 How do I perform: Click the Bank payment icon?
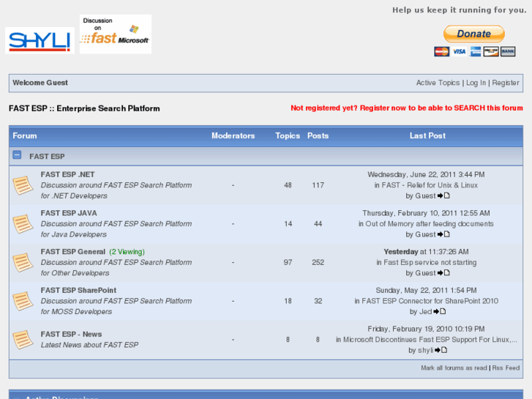click(508, 52)
